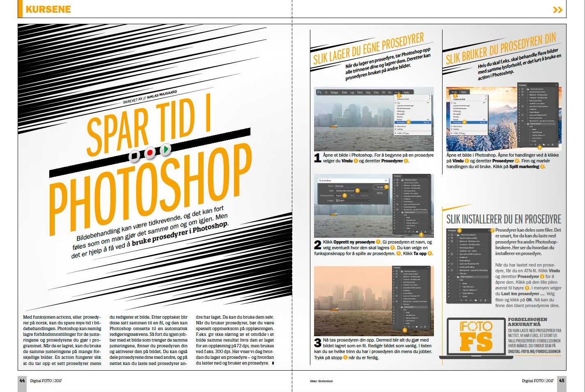This screenshot has height=392, width=585.
Task: Click the Avbryt button
Action: coord(380,193)
